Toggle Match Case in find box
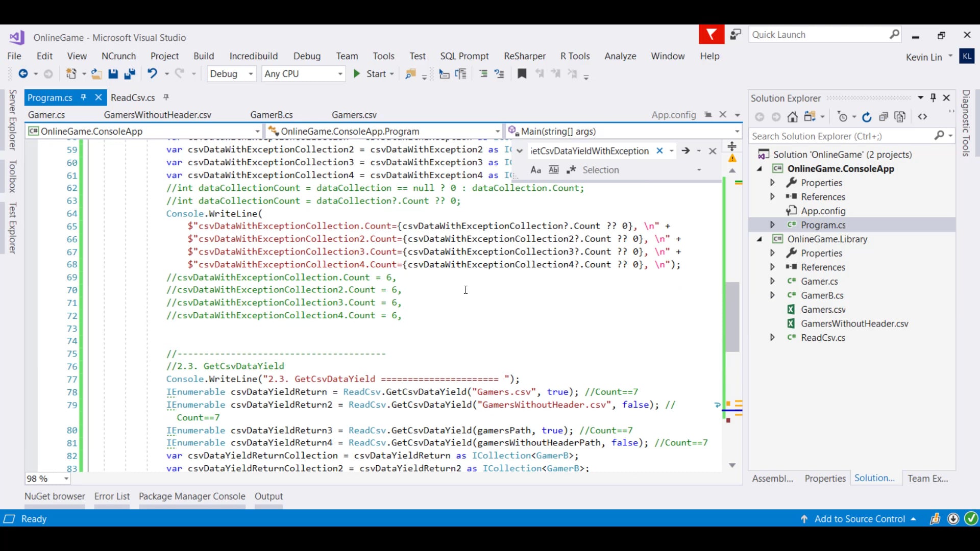This screenshot has width=980, height=551. [x=535, y=170]
